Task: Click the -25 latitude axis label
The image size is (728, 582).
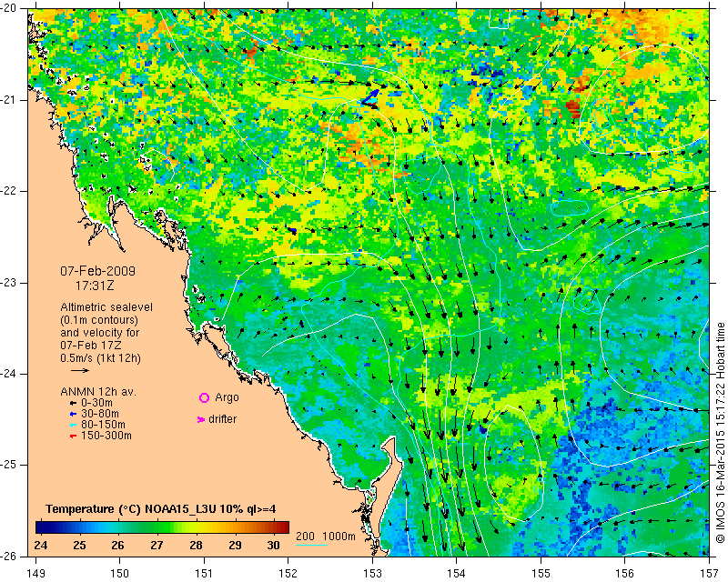Action: point(8,466)
